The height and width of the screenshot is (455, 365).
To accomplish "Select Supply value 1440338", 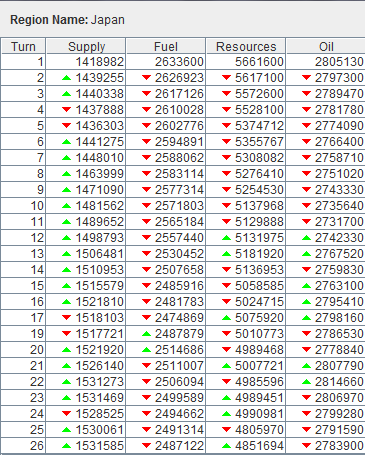I will pyautogui.click(x=100, y=94).
